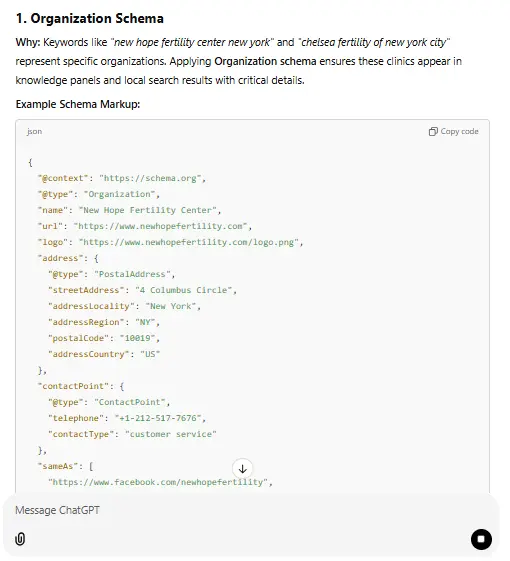Click the https://schema.org context value
The width and height of the screenshot is (510, 561).
tap(150, 178)
